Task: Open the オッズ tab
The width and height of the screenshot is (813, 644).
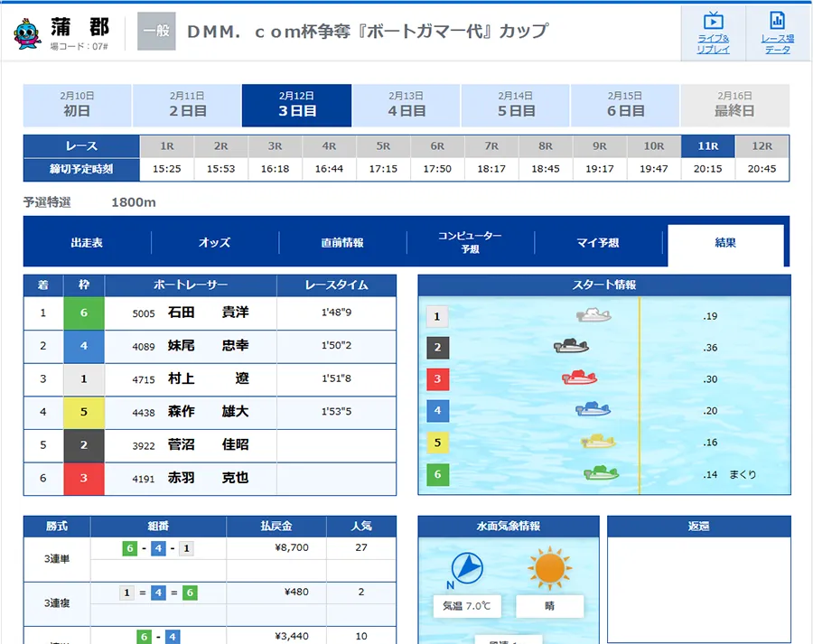Action: tap(215, 242)
